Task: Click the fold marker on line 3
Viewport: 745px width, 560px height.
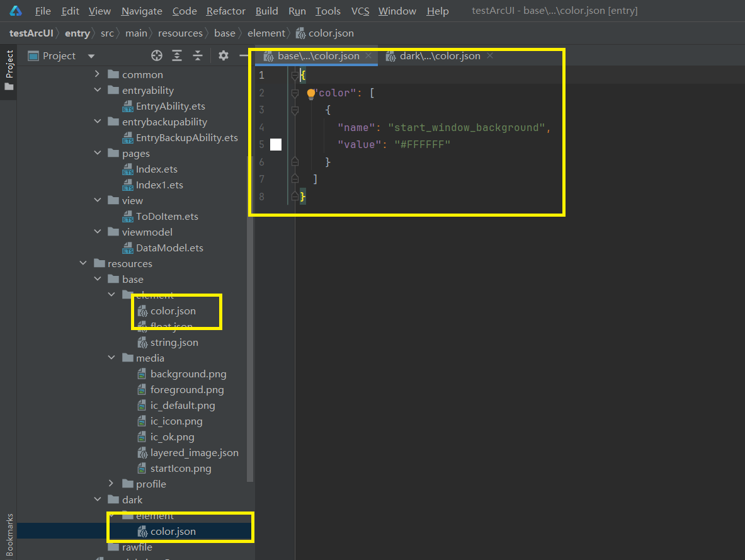Action: [295, 110]
